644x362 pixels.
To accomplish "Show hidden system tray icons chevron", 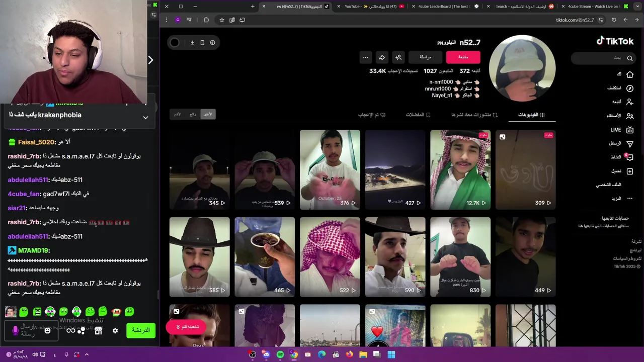I will [87, 354].
